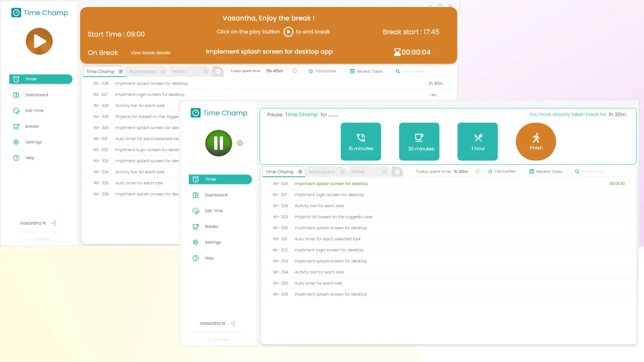Click the green pause button in the front window
The width and height of the screenshot is (644, 362).
(x=219, y=143)
